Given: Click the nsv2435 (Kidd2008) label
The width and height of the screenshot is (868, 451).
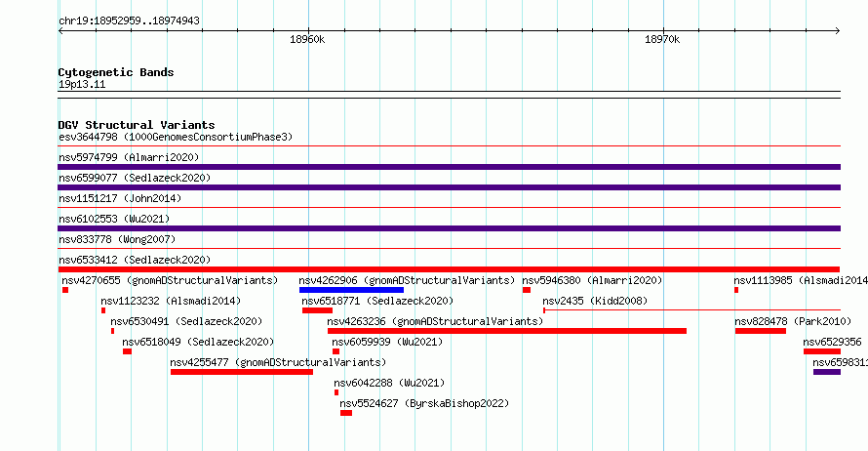Looking at the screenshot, I should point(595,301).
